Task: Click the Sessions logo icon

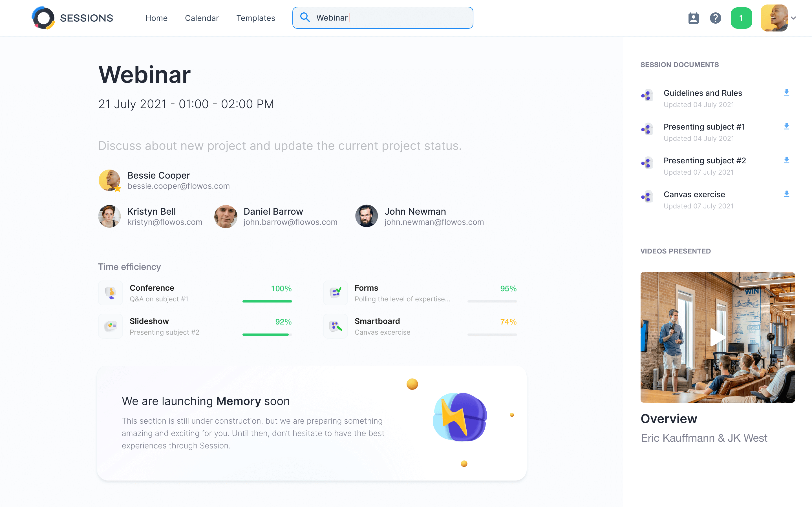Action: 43,18
